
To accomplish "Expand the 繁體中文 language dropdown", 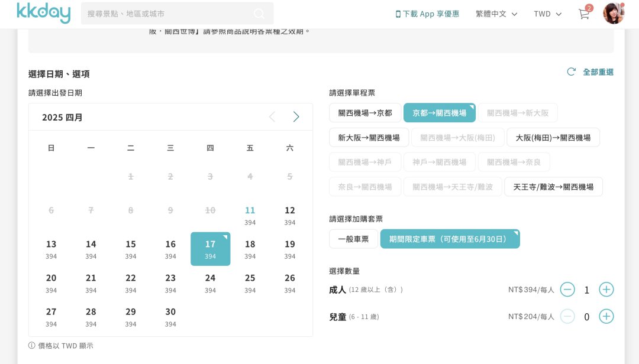I will [496, 14].
